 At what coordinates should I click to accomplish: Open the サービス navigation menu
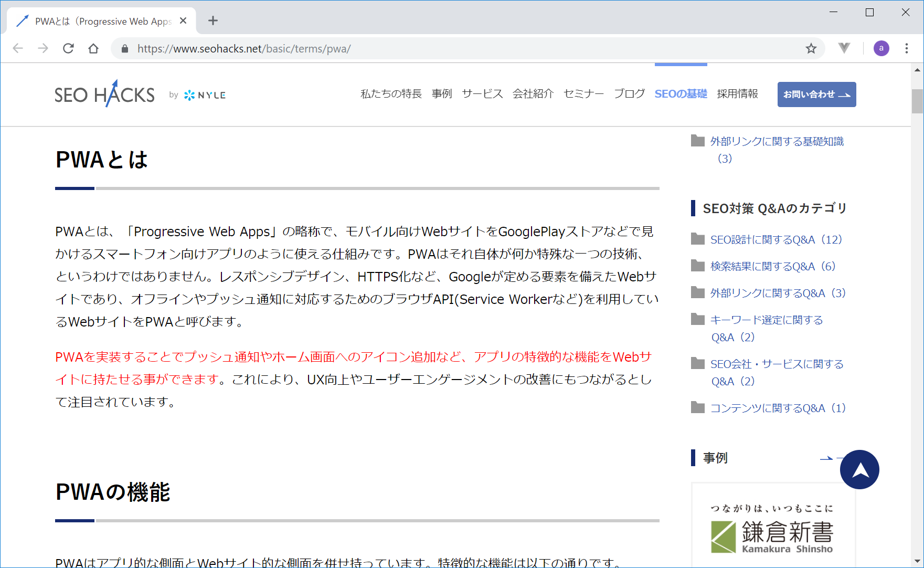(x=482, y=94)
